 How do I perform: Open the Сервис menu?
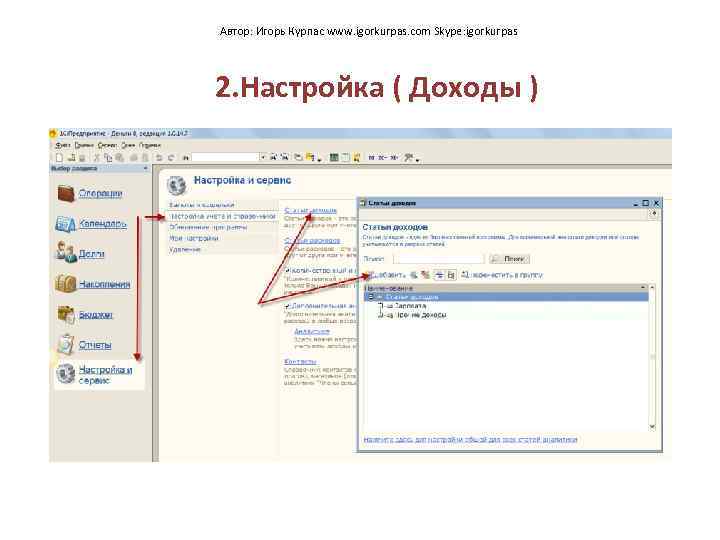[107, 145]
